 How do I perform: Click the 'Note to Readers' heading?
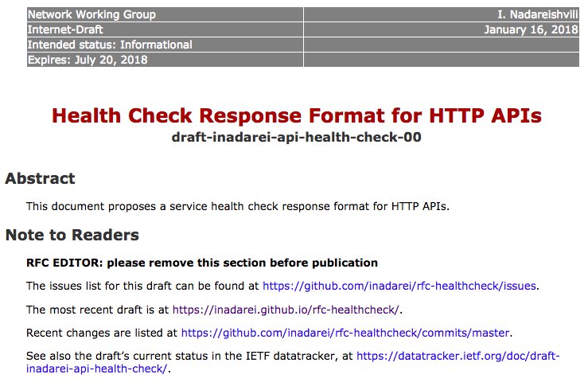click(x=72, y=236)
